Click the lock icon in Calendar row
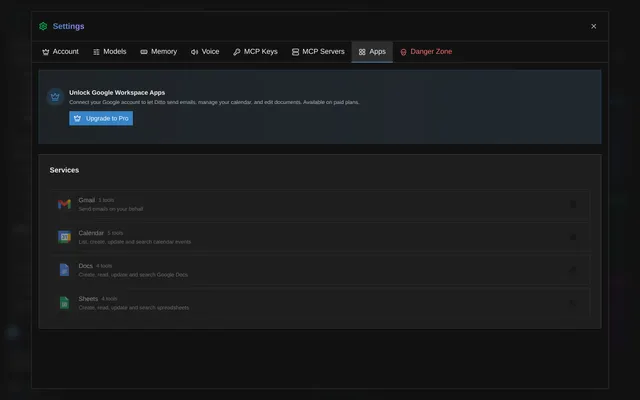This screenshot has width=640, height=400. point(573,237)
